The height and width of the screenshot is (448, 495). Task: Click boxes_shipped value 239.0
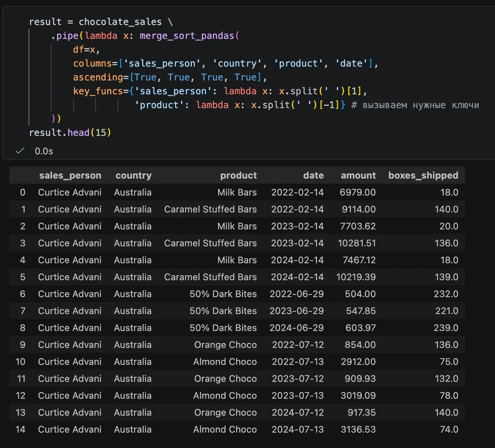[x=446, y=328]
